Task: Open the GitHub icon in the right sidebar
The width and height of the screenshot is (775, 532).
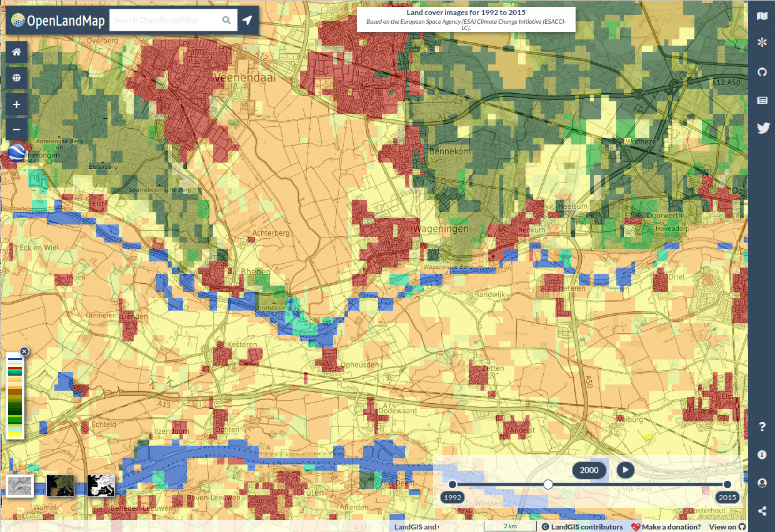Action: (x=762, y=71)
